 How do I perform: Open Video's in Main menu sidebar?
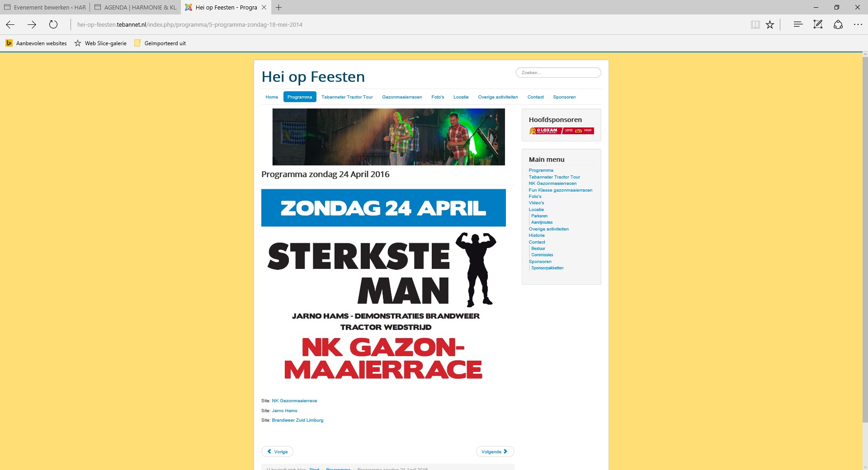536,203
